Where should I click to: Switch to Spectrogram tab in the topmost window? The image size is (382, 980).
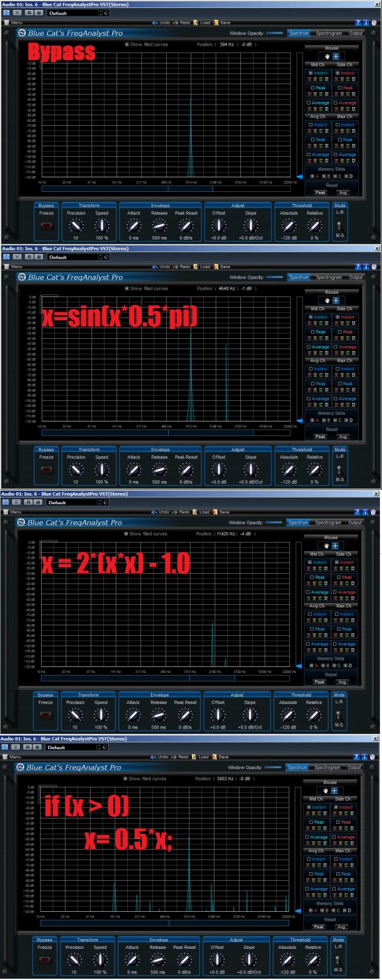(x=330, y=33)
